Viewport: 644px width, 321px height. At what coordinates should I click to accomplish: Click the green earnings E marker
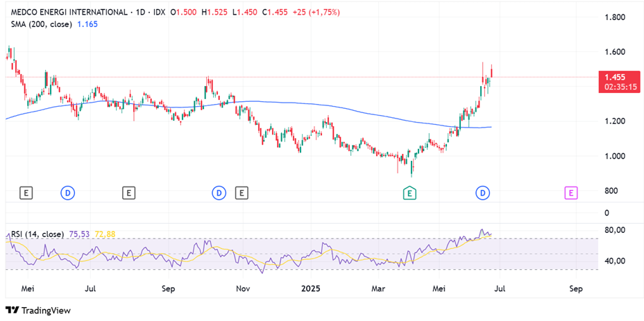pyautogui.click(x=410, y=193)
